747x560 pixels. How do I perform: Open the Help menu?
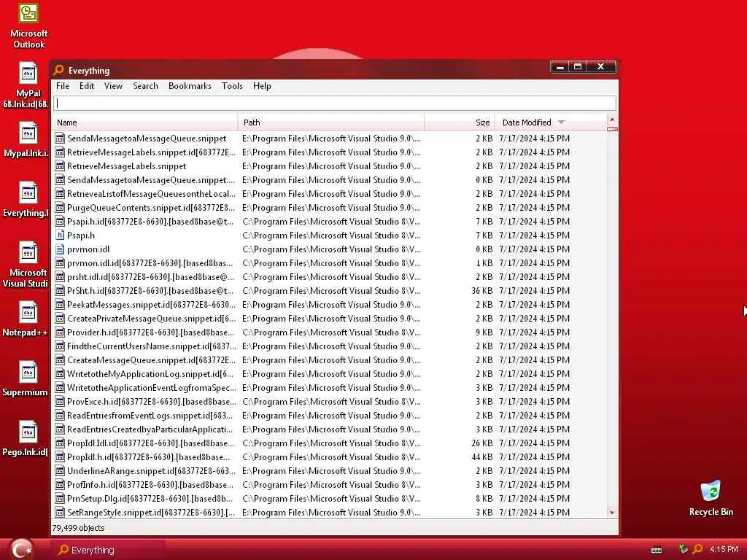262,86
